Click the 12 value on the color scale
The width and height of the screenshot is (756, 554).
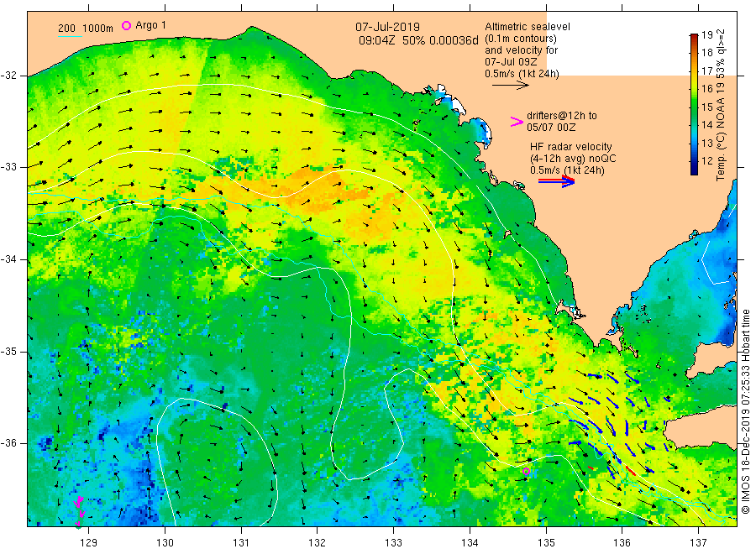tap(706, 161)
